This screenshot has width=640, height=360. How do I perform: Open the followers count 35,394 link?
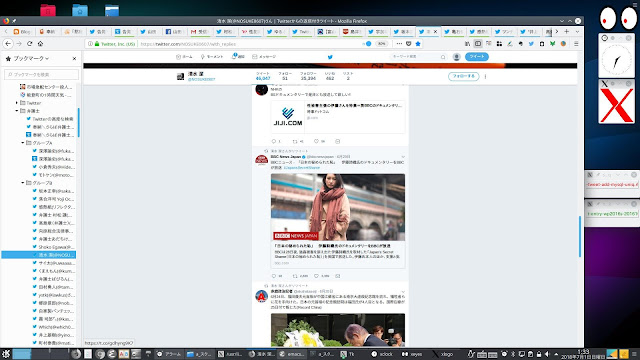308,76
